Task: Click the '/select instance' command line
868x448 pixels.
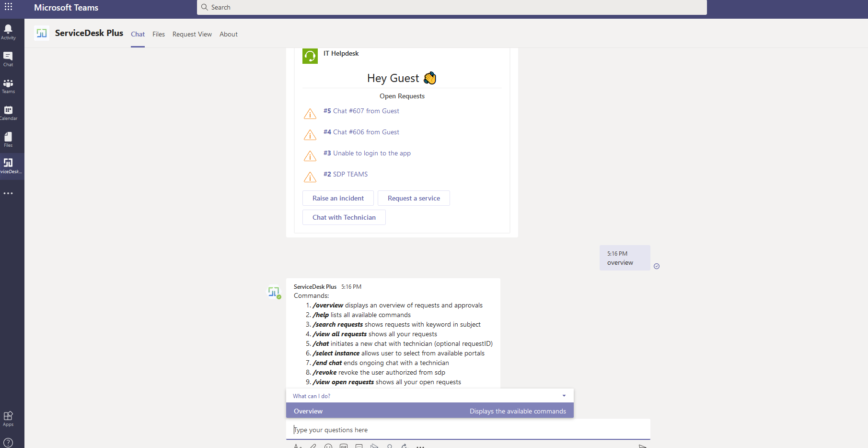Action: point(398,353)
